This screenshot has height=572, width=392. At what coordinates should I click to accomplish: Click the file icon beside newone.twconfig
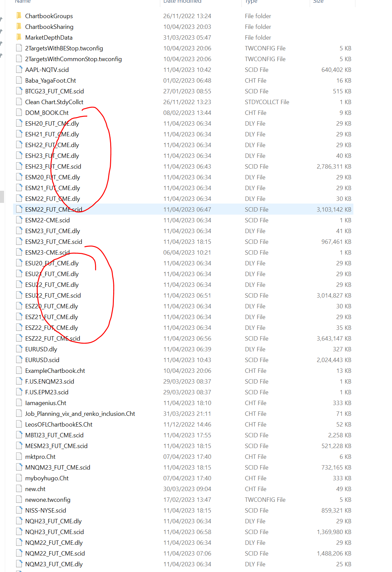19,499
